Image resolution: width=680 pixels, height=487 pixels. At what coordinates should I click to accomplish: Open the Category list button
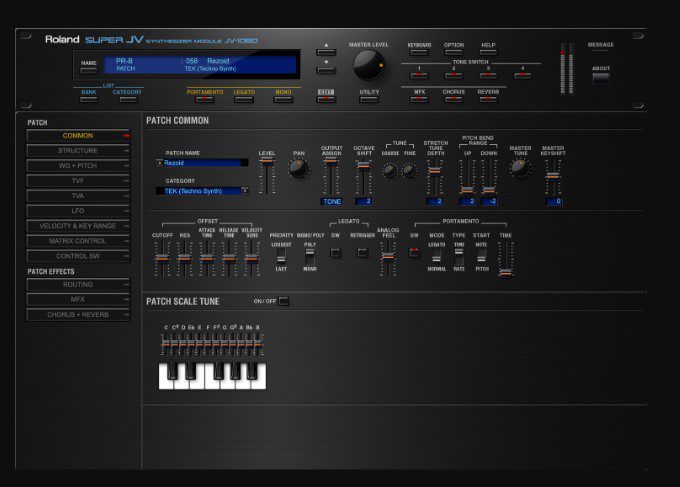pyautogui.click(x=128, y=99)
